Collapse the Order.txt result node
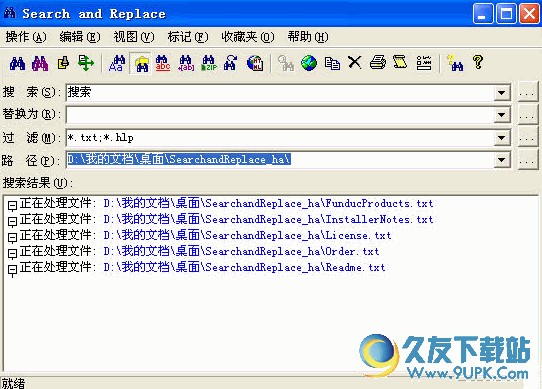542x389 pixels. [12, 253]
